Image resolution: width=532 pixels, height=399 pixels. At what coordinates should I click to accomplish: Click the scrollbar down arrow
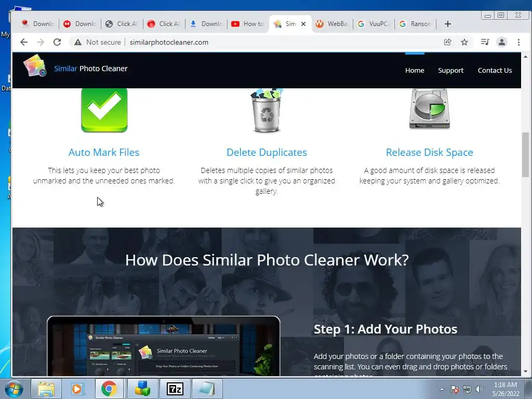pos(525,371)
